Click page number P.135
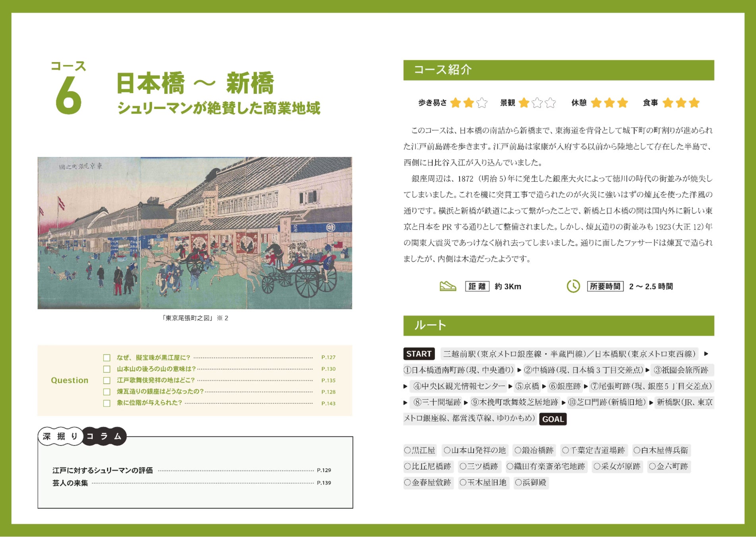Screen dimensions: 756x537 [328, 381]
